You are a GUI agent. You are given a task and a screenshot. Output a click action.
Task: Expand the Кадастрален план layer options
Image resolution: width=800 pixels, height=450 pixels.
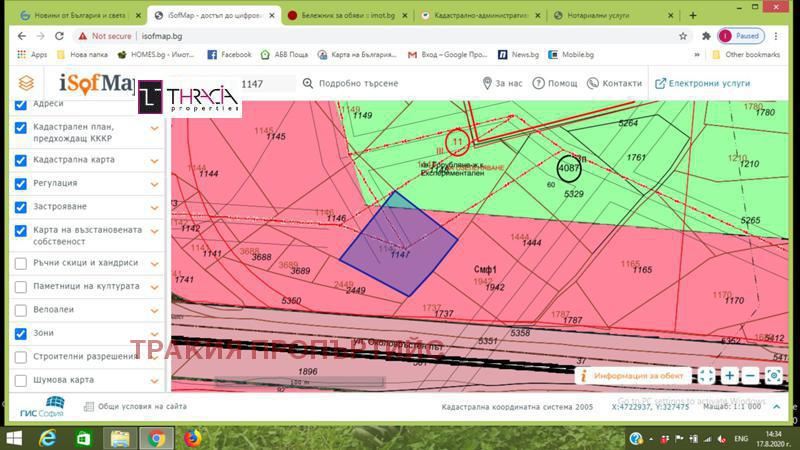154,129
